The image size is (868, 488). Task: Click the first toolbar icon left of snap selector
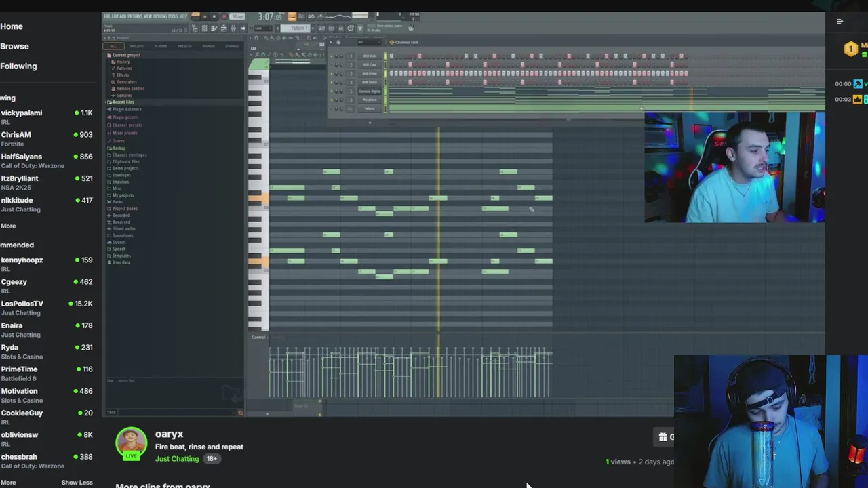point(195,28)
